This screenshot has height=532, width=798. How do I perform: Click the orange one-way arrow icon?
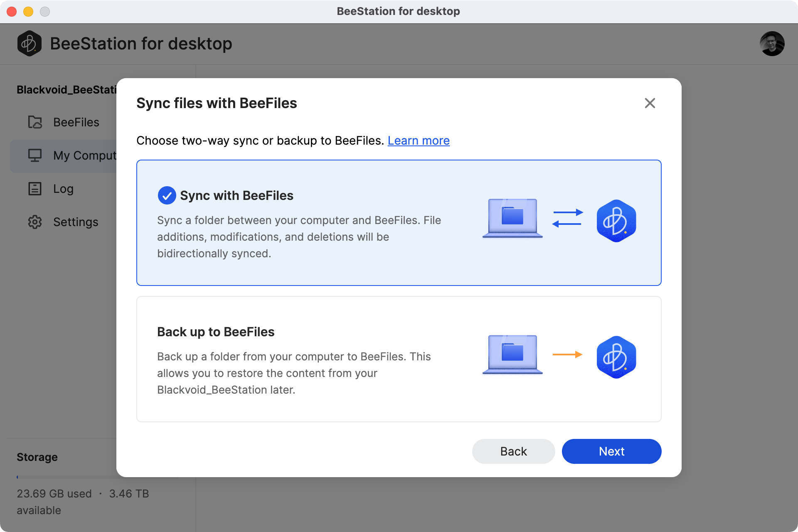(567, 355)
